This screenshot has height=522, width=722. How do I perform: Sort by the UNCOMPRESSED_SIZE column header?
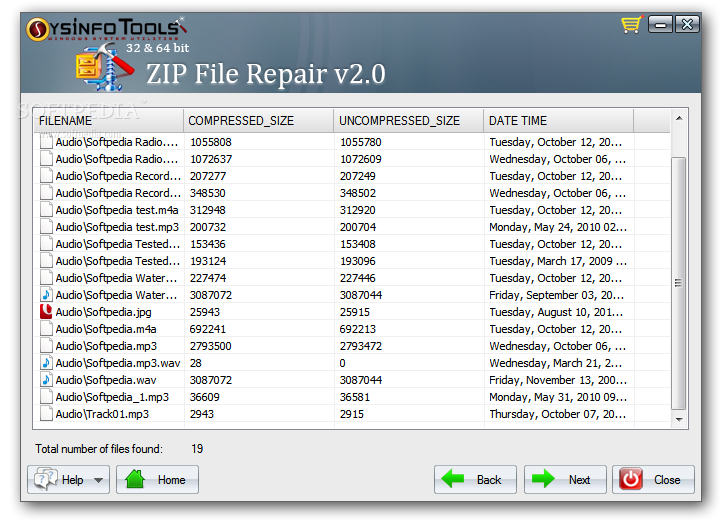(408, 121)
